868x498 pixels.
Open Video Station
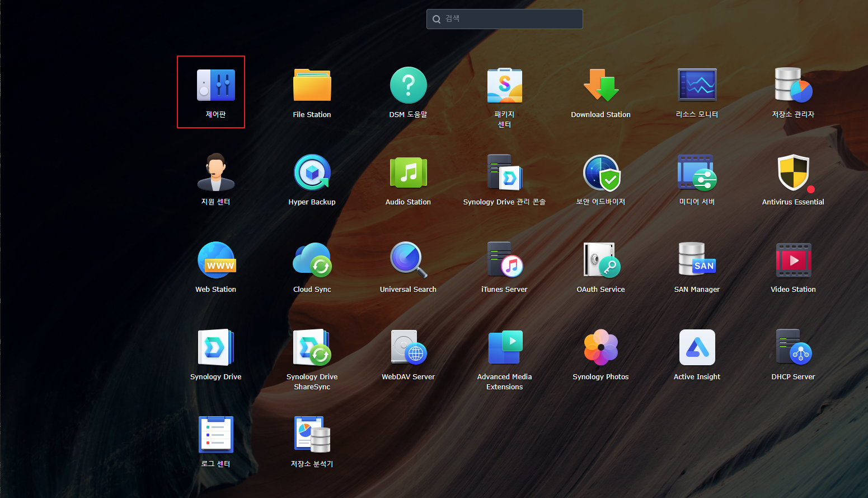(x=794, y=260)
